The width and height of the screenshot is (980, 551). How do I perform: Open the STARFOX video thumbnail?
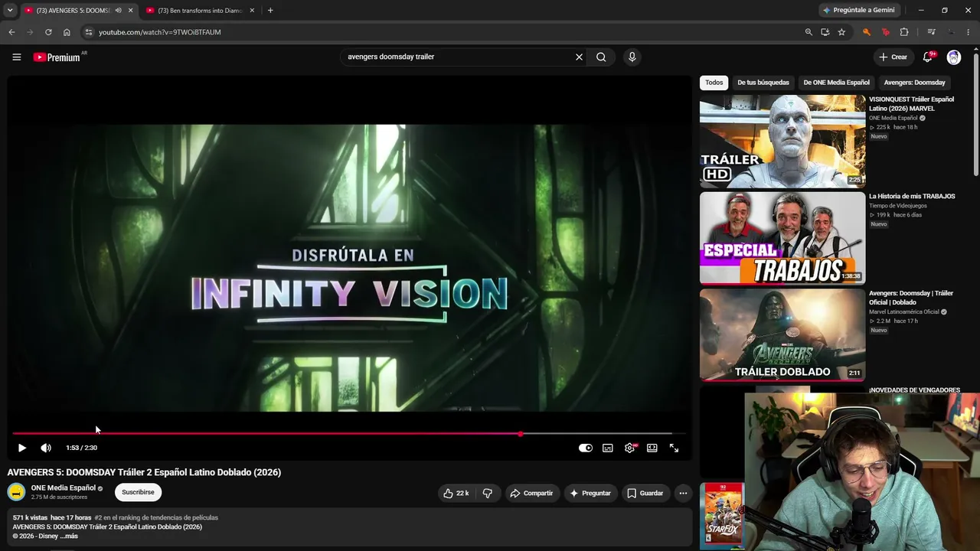point(721,515)
